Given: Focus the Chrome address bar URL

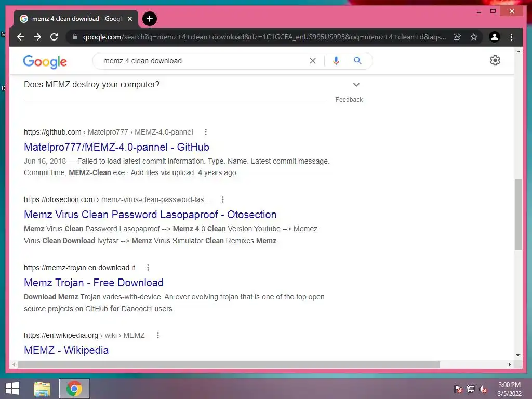Looking at the screenshot, I should 264,37.
